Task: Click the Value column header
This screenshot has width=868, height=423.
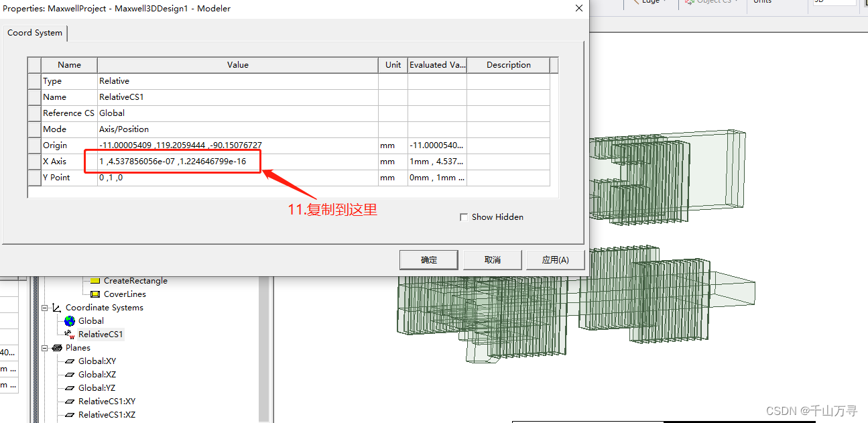Action: [x=238, y=65]
